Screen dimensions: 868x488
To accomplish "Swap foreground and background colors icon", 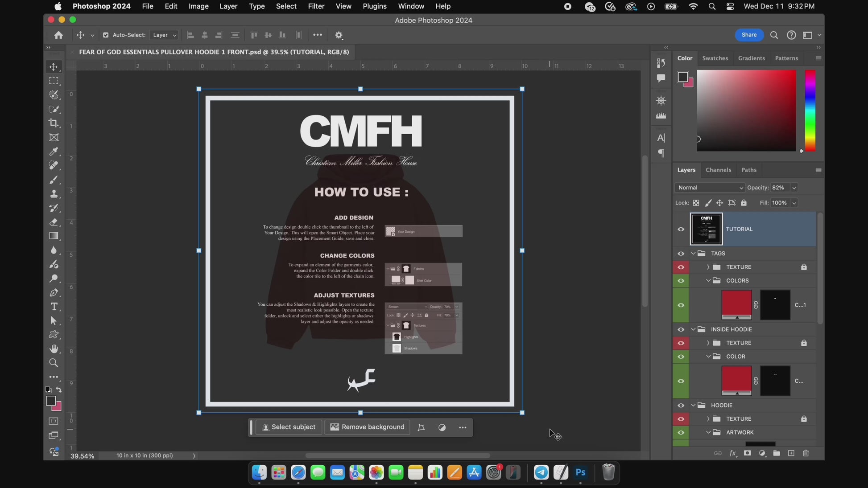I will point(59,390).
